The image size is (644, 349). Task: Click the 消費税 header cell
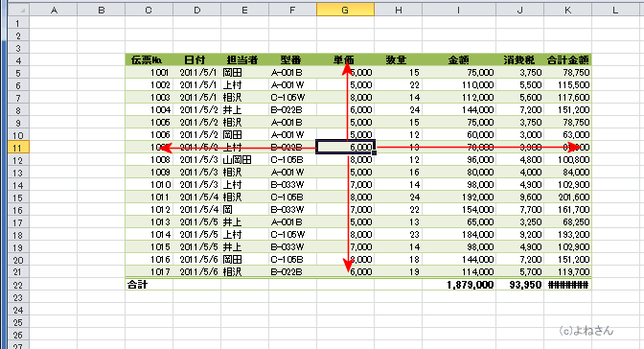pyautogui.click(x=520, y=60)
